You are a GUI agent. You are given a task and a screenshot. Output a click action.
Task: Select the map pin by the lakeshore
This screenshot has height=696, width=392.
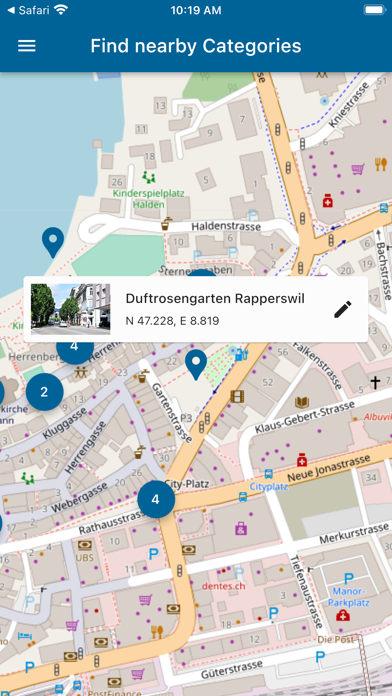click(x=53, y=242)
